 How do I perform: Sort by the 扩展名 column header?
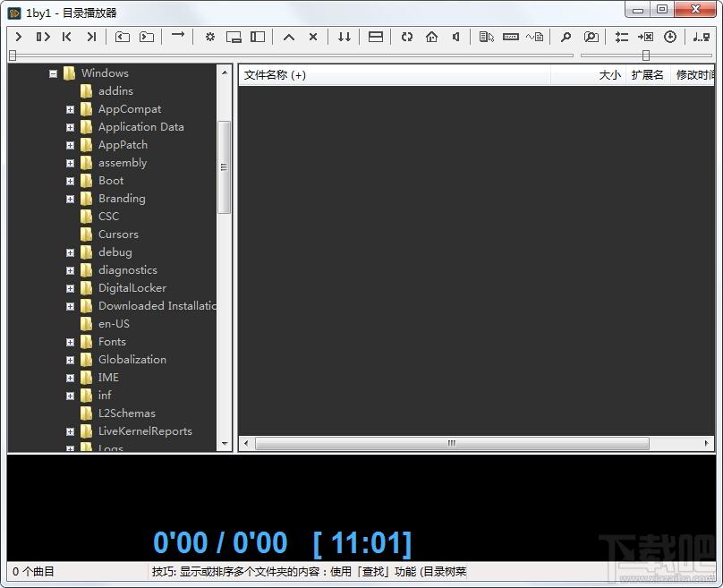[647, 74]
